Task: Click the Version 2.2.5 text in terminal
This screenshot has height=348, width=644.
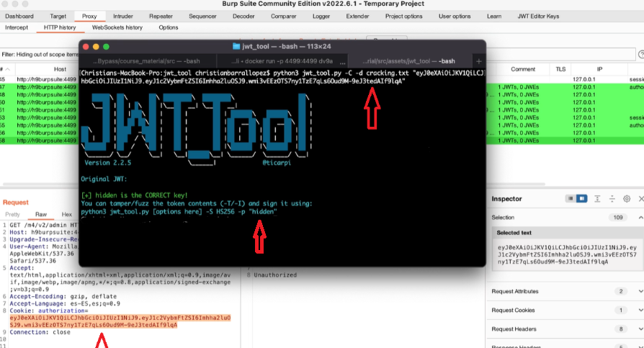Action: click(x=107, y=163)
